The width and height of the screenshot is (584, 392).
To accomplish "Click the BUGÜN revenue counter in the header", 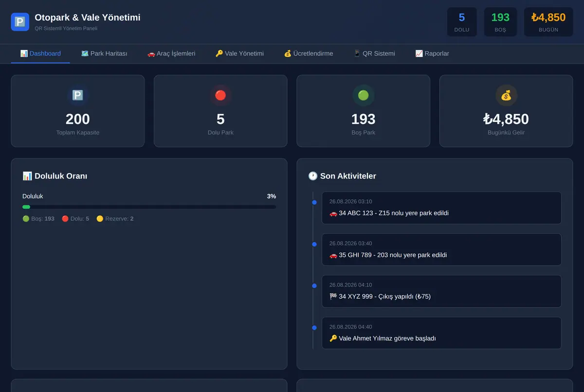I will (x=548, y=22).
